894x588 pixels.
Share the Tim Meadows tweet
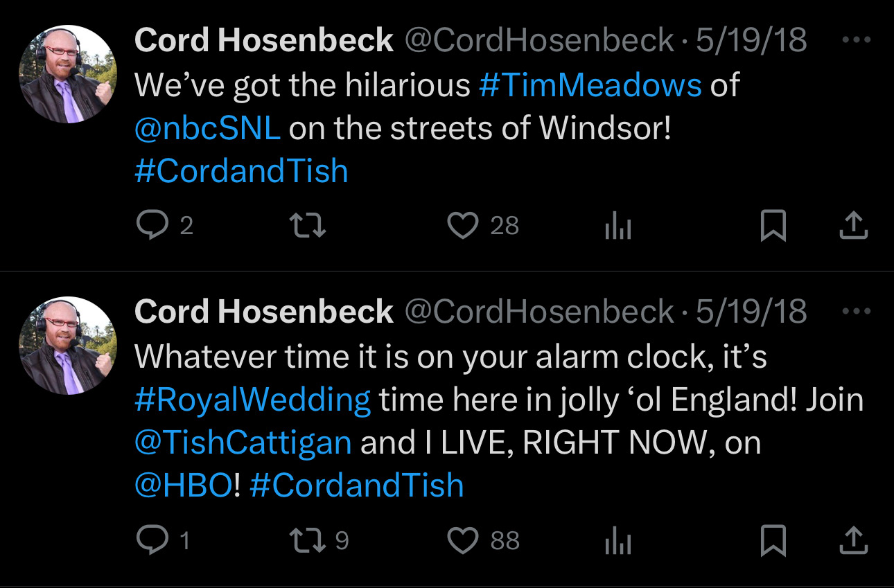(854, 226)
